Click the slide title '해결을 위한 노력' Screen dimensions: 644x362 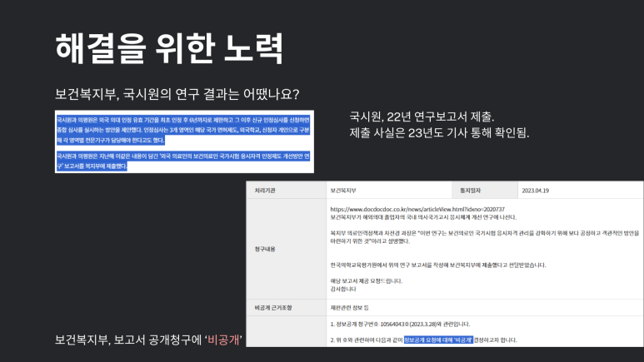[x=169, y=49]
